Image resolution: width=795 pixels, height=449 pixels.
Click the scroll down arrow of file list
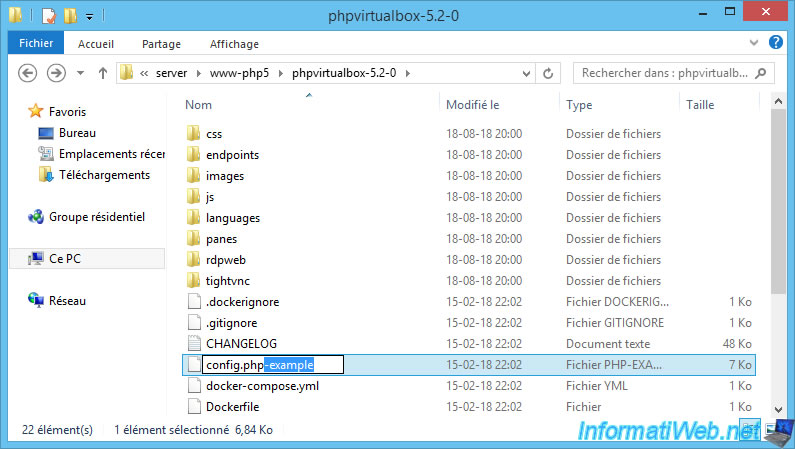tap(778, 409)
